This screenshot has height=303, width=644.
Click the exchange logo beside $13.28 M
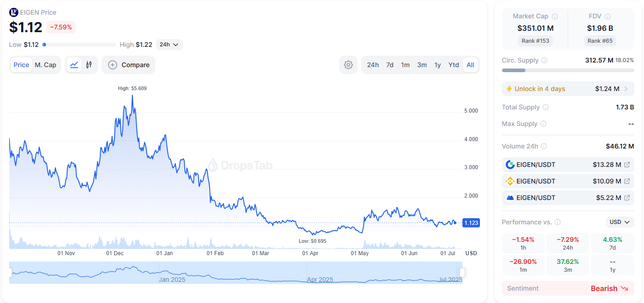510,165
